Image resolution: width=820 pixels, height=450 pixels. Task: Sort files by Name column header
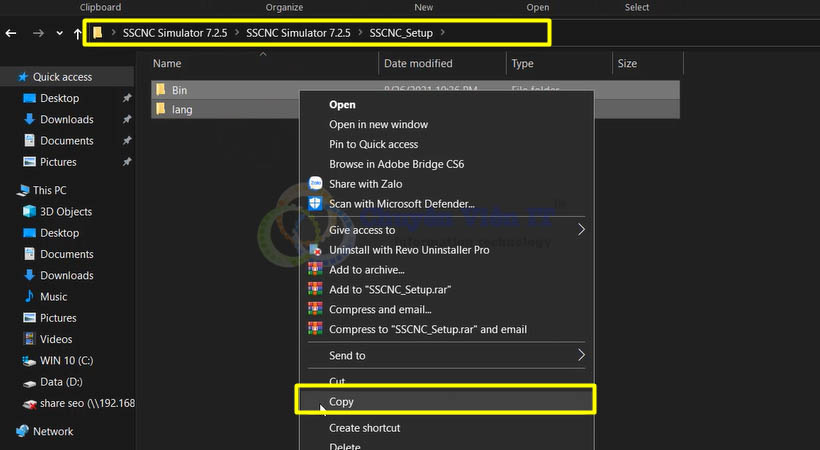[167, 63]
